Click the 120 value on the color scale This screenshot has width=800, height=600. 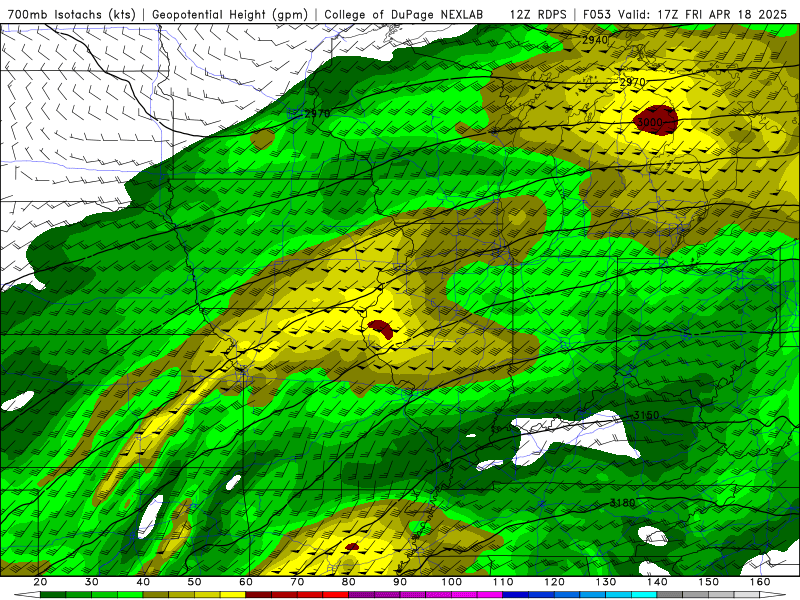point(555,582)
